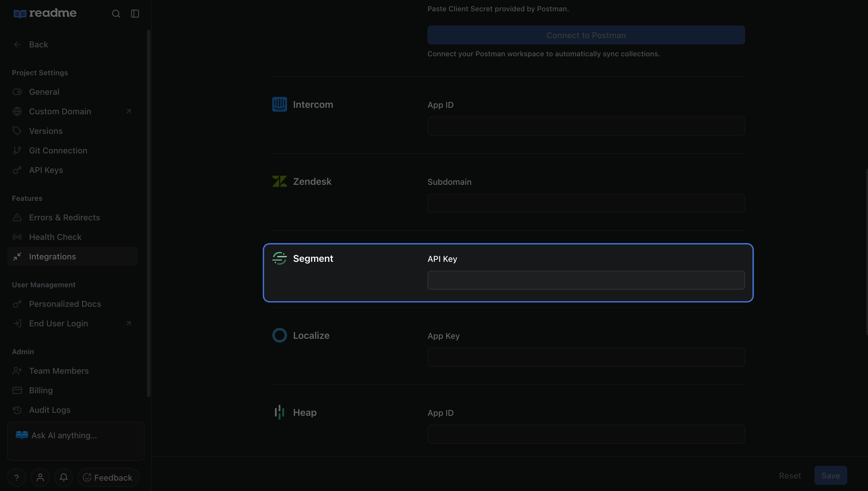Viewport: 868px width, 491px height.
Task: Open Personalized Docs
Action: tap(73, 304)
